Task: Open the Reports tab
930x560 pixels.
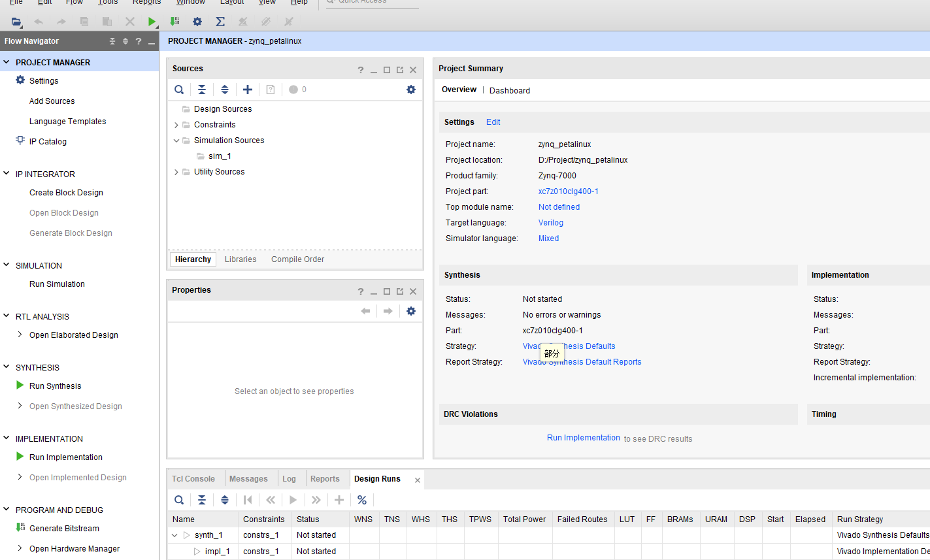Action: pos(325,479)
